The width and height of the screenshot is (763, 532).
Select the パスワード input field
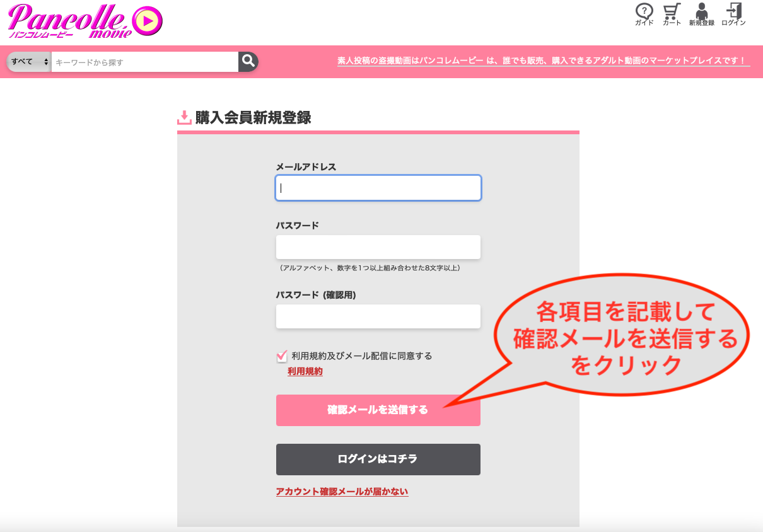[x=378, y=247]
